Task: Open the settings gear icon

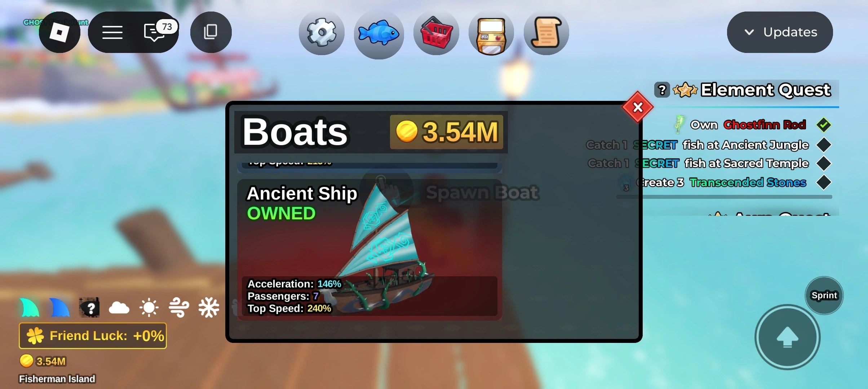Action: click(x=322, y=32)
